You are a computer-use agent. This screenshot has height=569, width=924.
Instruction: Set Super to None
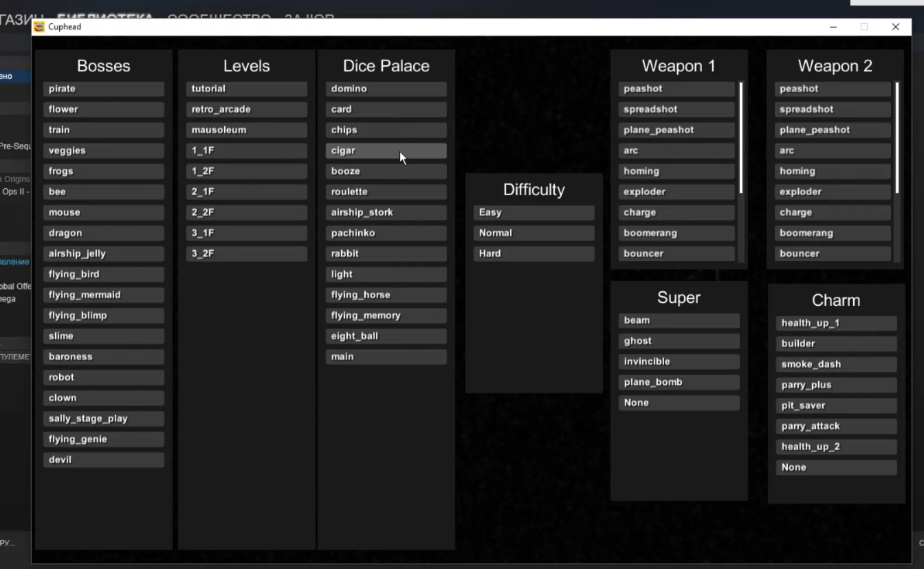click(x=679, y=403)
